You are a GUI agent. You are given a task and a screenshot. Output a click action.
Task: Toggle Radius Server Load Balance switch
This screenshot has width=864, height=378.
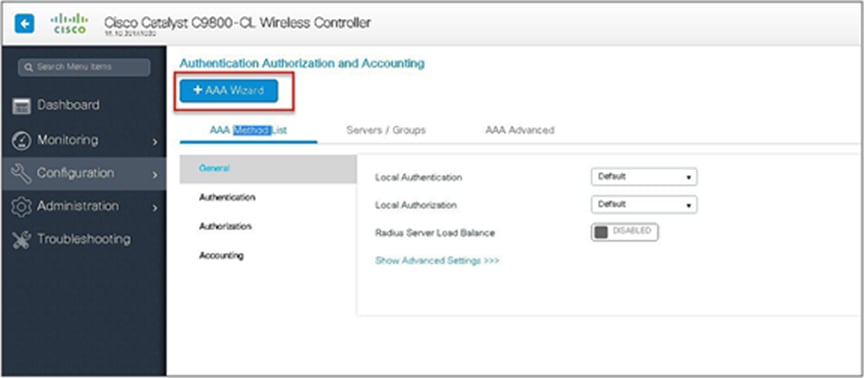625,232
